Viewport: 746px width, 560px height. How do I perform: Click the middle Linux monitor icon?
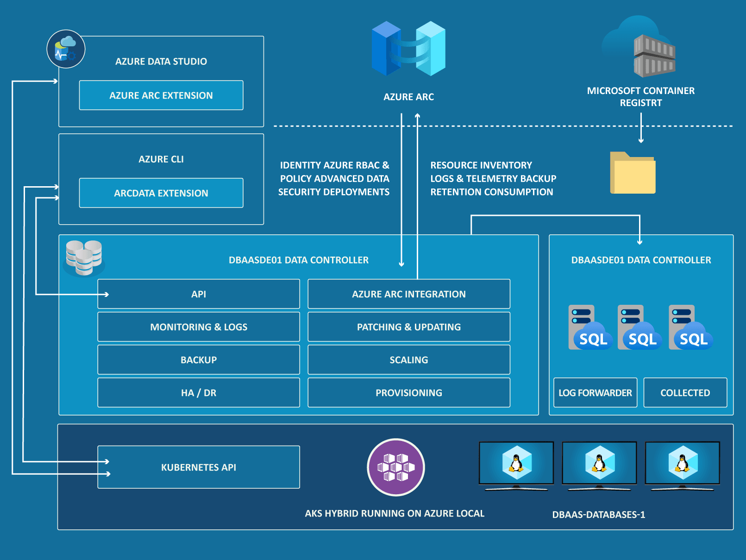click(x=599, y=466)
